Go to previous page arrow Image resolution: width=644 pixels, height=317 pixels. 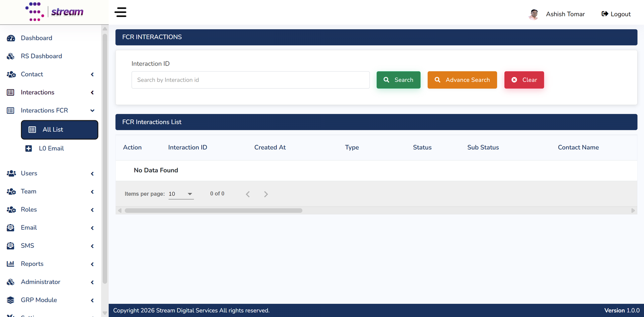[248, 194]
